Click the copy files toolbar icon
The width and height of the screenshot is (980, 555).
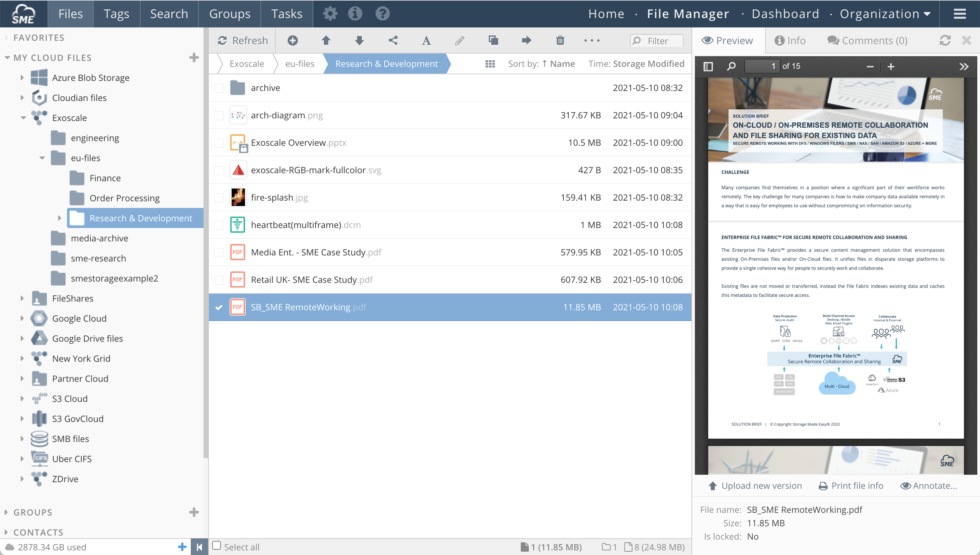pos(493,40)
